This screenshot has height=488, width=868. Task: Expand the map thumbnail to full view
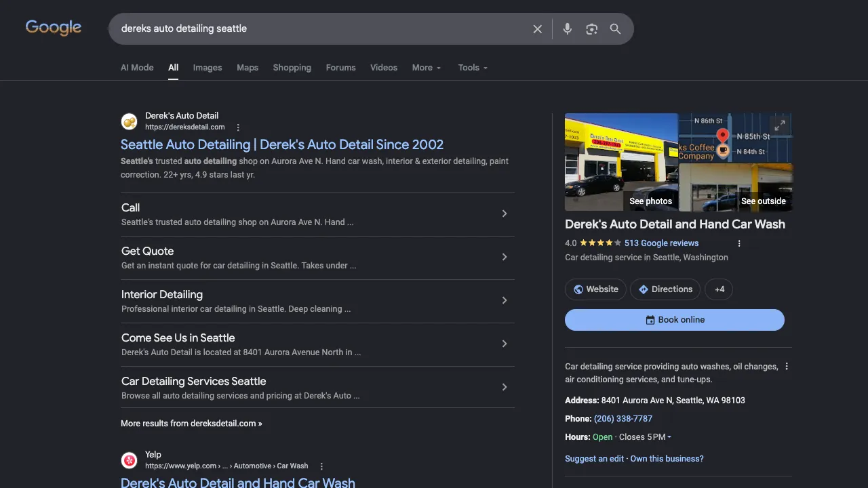point(780,125)
